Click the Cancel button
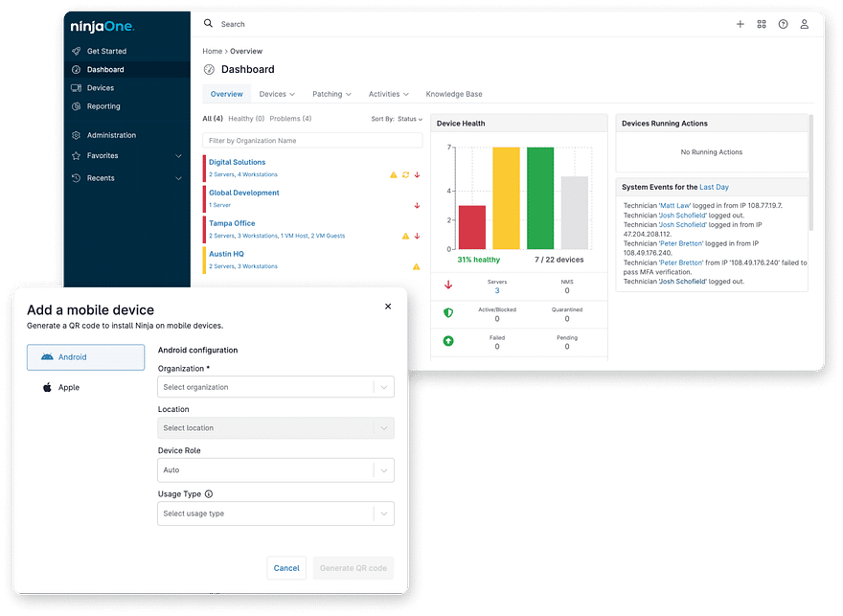 (286, 568)
